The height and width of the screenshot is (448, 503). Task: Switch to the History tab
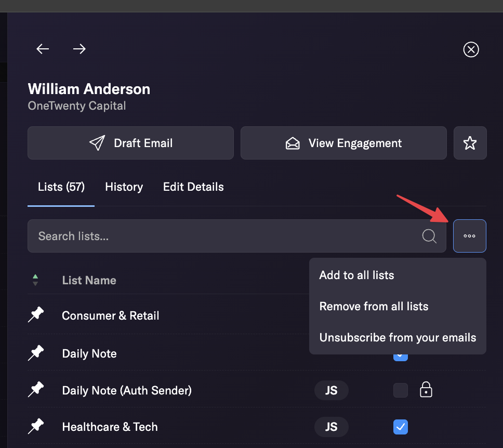pos(124,187)
